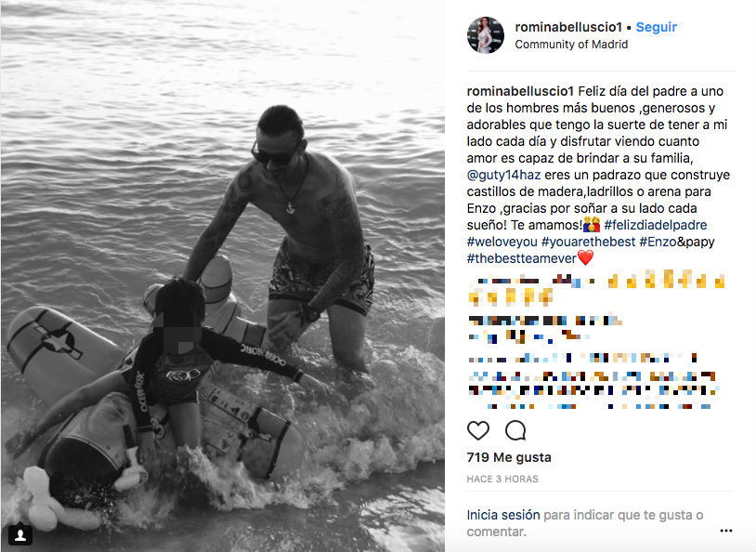This screenshot has width=756, height=552.
Task: Open Community of Madrid location
Action: coord(571,45)
